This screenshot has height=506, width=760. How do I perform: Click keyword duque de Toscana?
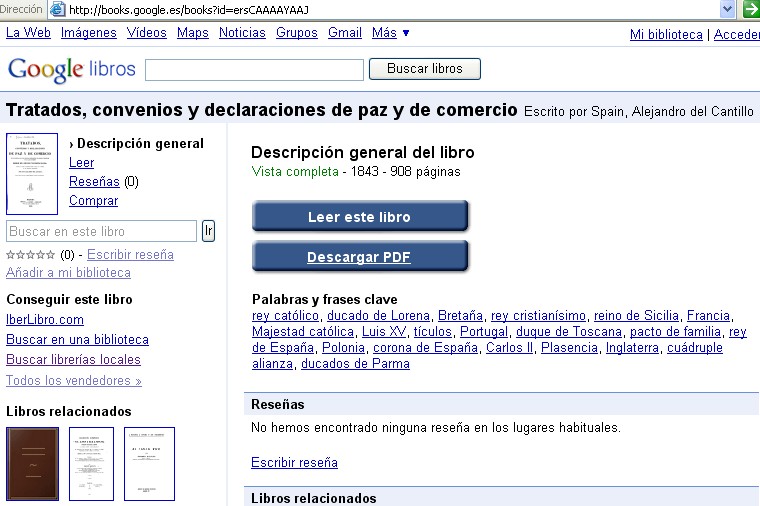click(x=569, y=332)
